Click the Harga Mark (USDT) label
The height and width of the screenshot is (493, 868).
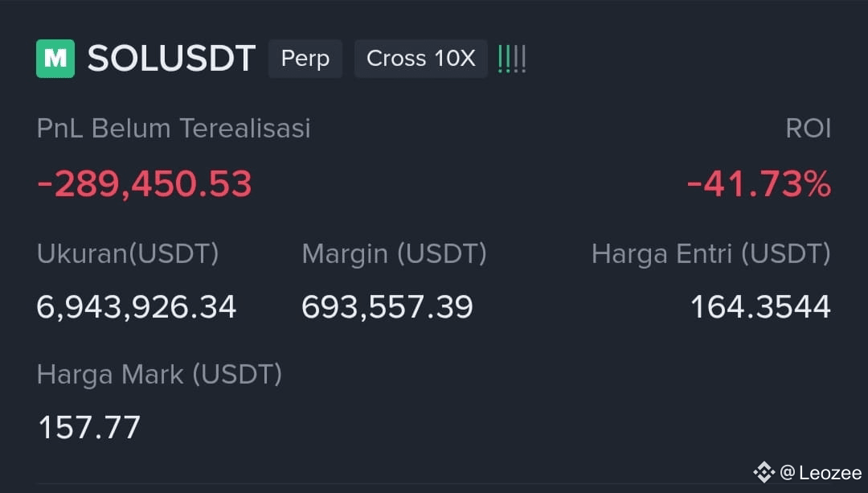pyautogui.click(x=159, y=375)
